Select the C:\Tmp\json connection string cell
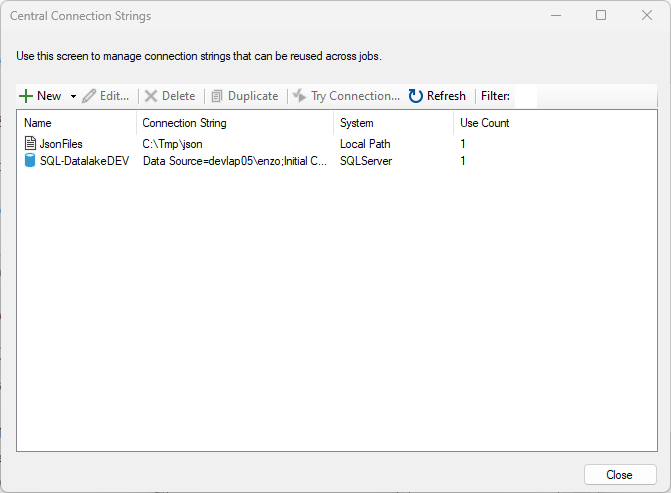Image resolution: width=671 pixels, height=493 pixels. pos(172,144)
